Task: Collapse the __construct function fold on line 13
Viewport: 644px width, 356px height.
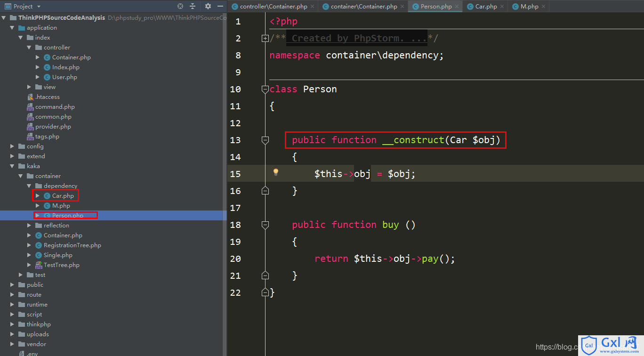Action: pyautogui.click(x=265, y=140)
